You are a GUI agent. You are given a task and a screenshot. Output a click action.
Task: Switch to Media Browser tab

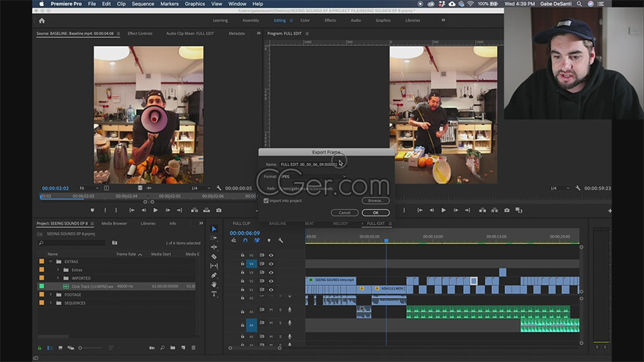[x=114, y=223]
